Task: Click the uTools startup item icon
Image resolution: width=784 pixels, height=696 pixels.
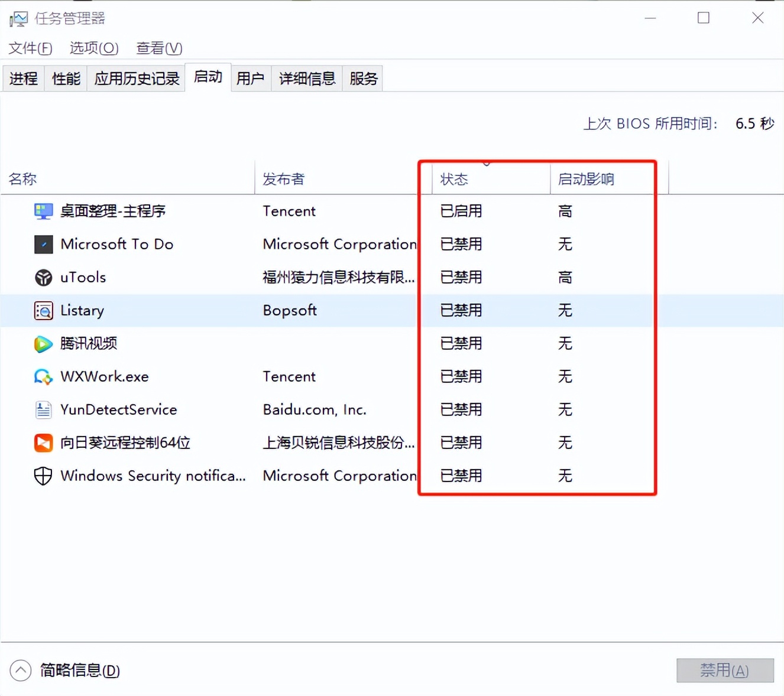Action: click(x=43, y=277)
